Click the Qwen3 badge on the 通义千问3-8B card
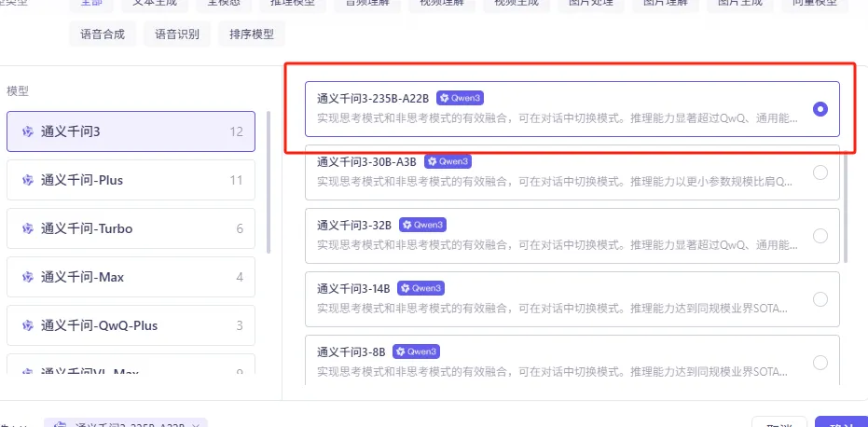Viewport: 868px width, 427px height. [x=416, y=351]
